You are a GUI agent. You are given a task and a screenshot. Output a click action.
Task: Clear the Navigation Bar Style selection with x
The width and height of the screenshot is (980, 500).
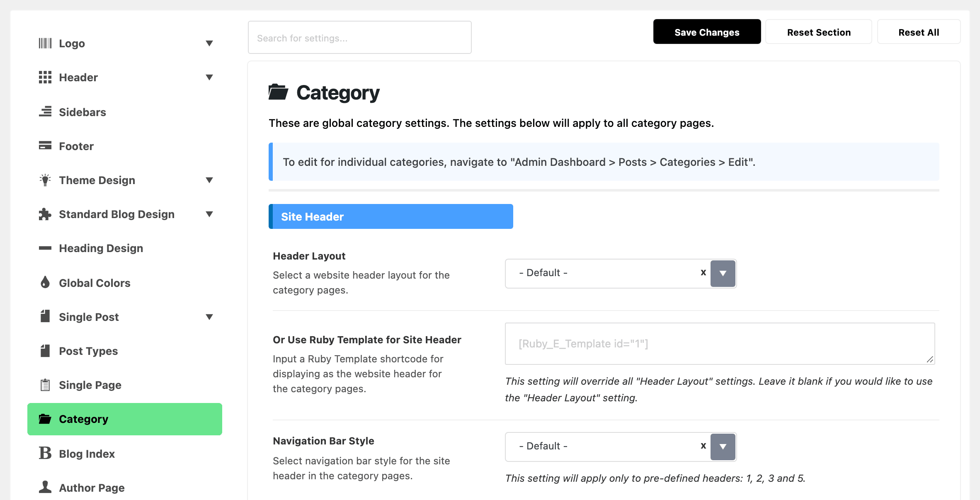(703, 446)
